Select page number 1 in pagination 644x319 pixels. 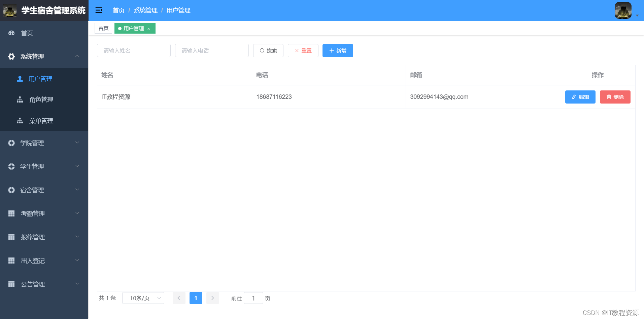[196, 298]
